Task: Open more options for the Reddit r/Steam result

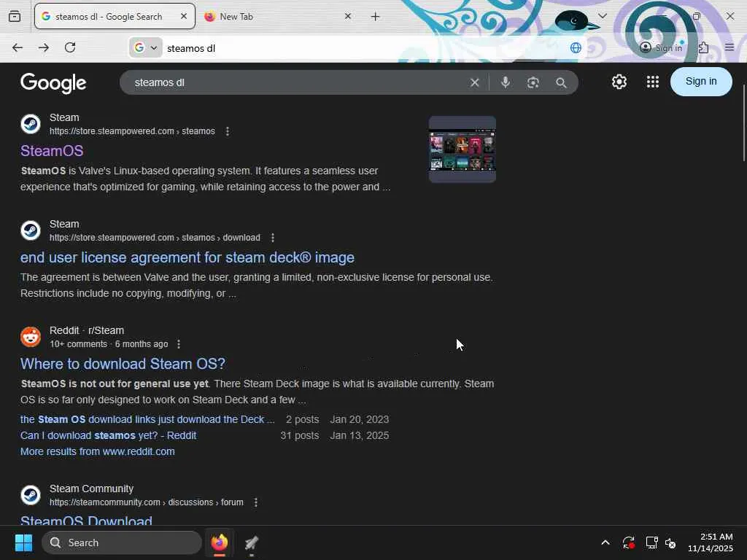Action: click(179, 344)
